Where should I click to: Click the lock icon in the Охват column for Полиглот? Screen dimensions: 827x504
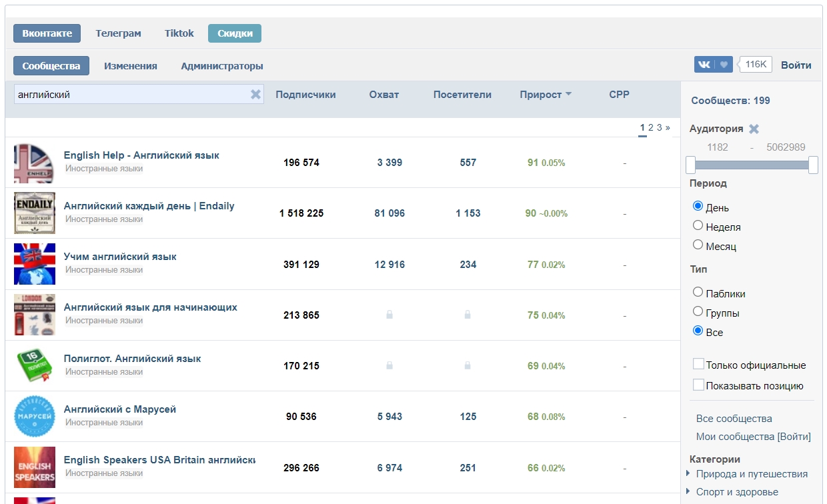click(x=389, y=366)
